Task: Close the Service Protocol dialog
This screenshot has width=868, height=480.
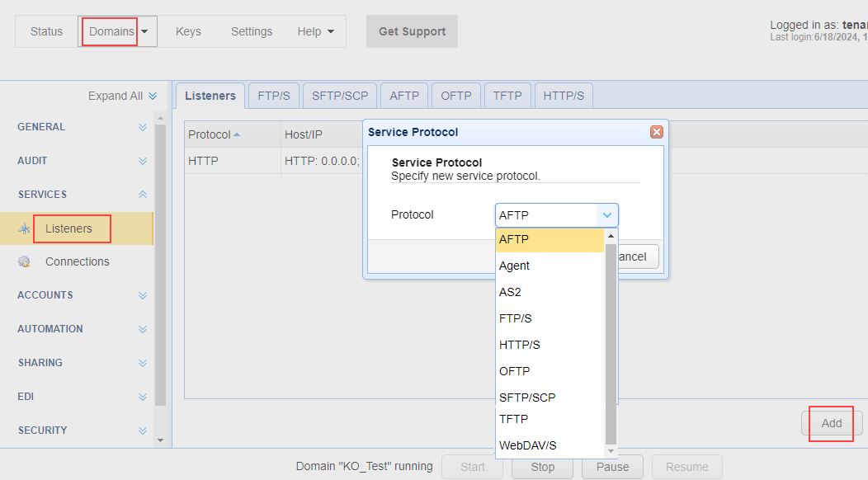Action: pyautogui.click(x=657, y=132)
